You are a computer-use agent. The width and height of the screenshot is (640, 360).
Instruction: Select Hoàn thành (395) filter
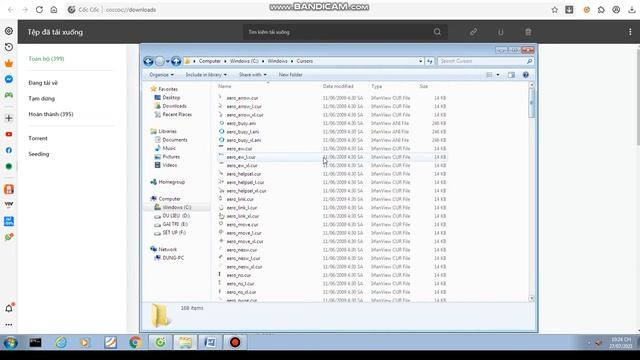[x=51, y=114]
